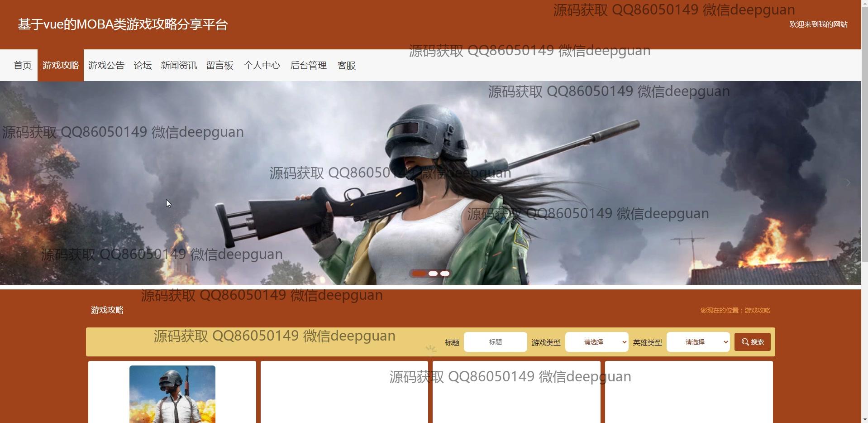Click the scrollbar up arrow
The width and height of the screenshot is (868, 423).
[864, 3]
